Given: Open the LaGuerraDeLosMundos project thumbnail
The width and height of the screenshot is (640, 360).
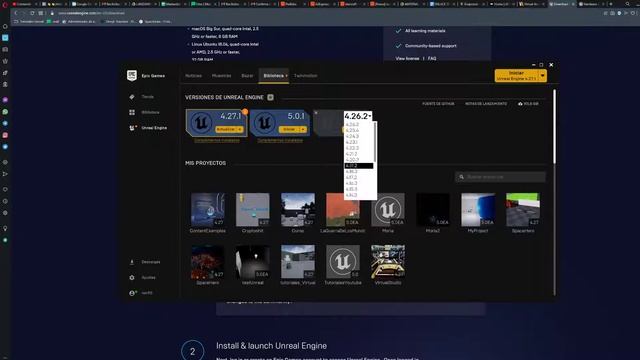Looking at the screenshot, I should [343, 210].
